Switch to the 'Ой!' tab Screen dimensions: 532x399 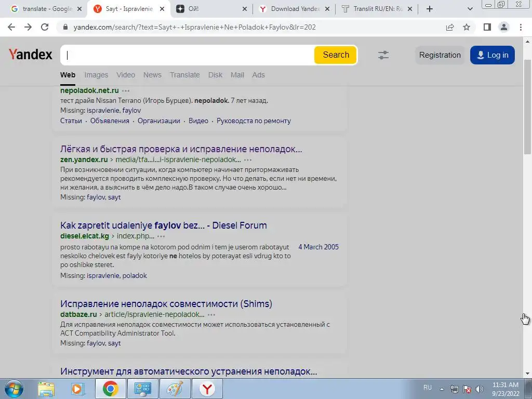tap(210, 9)
